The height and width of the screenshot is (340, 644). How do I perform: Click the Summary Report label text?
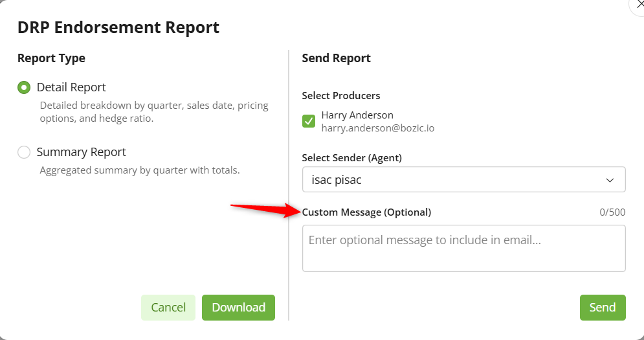[x=81, y=152]
